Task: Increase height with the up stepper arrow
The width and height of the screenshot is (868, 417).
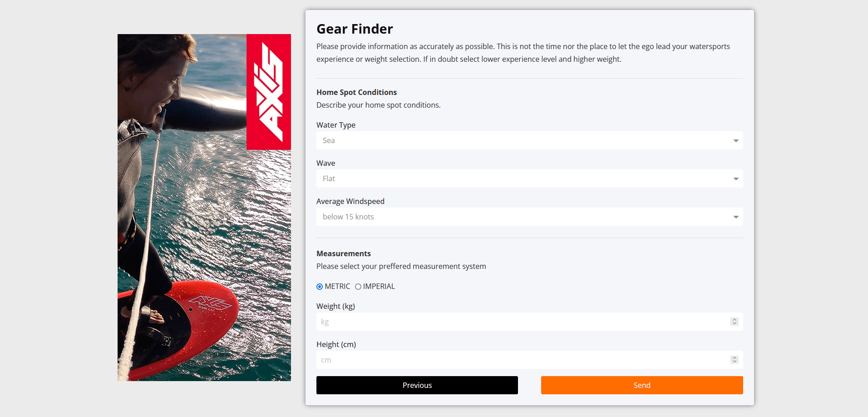Action: [x=734, y=358]
